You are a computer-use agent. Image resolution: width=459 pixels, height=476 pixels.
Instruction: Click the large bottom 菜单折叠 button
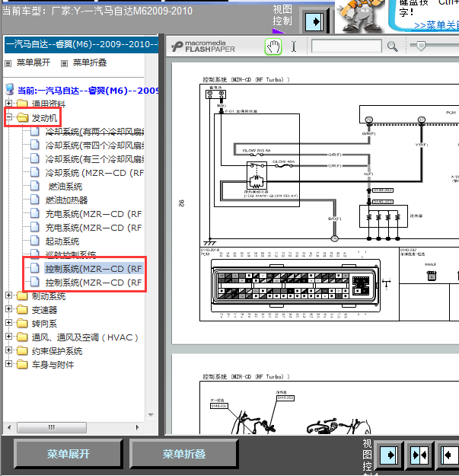click(184, 454)
